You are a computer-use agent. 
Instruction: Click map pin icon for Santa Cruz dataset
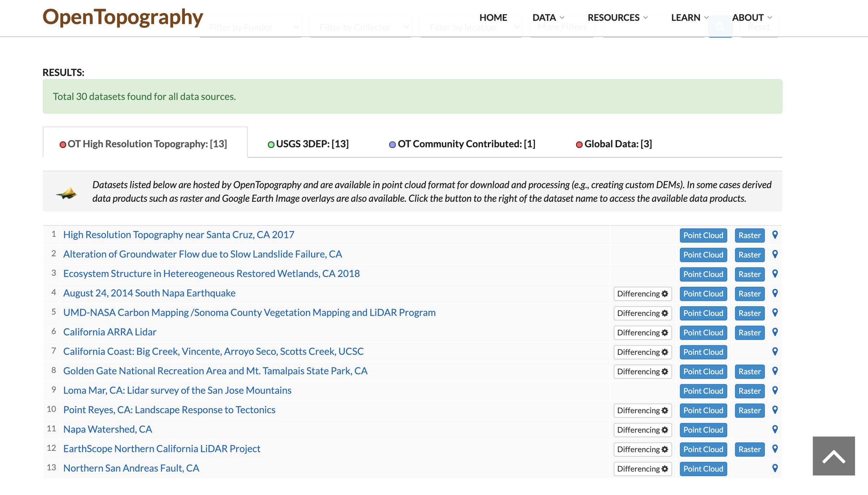click(x=775, y=235)
